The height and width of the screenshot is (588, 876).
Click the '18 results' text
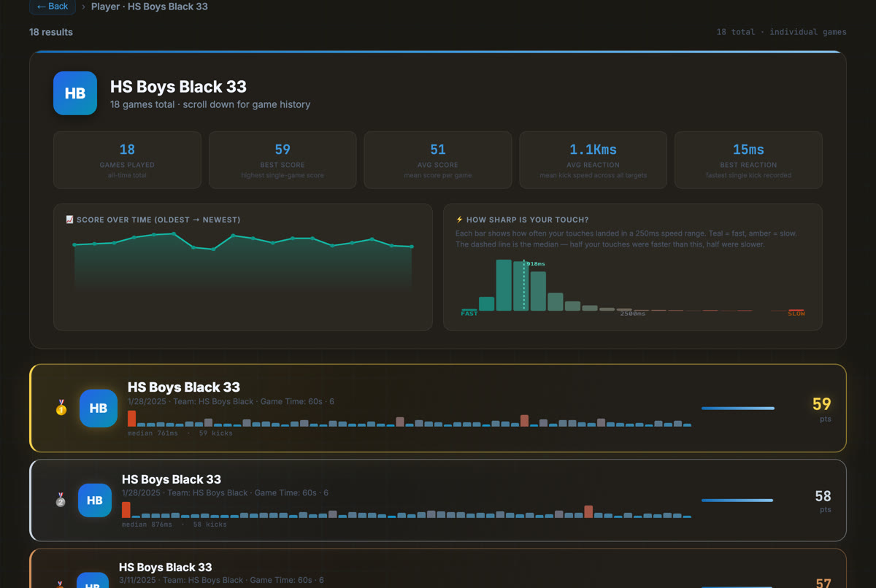51,32
